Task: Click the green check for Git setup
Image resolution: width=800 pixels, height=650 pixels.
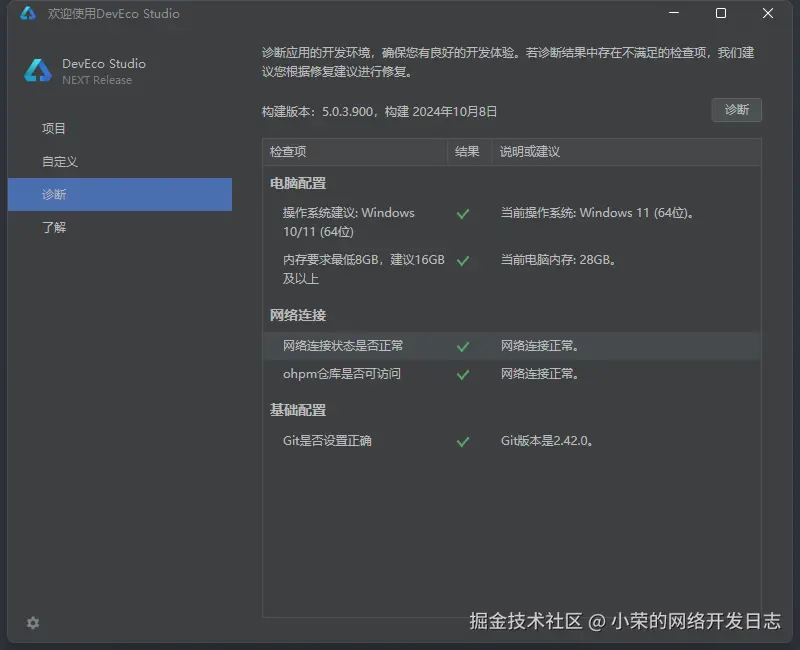Action: 463,441
